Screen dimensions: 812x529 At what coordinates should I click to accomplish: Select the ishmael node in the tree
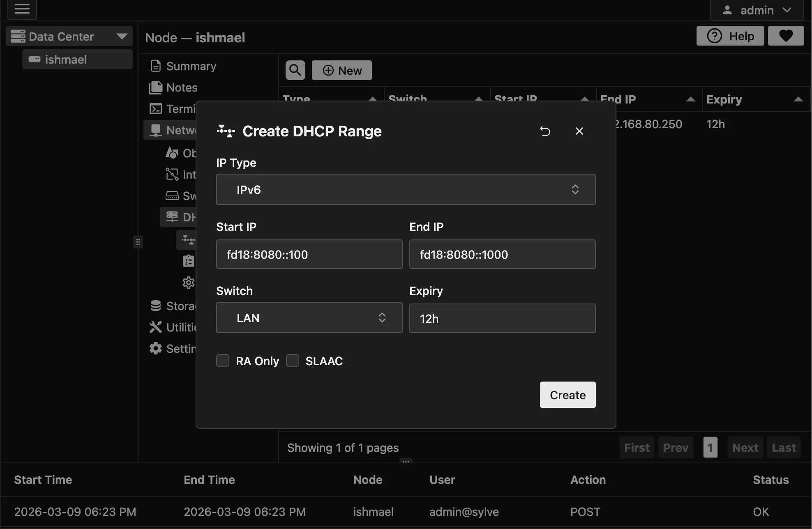(77, 59)
